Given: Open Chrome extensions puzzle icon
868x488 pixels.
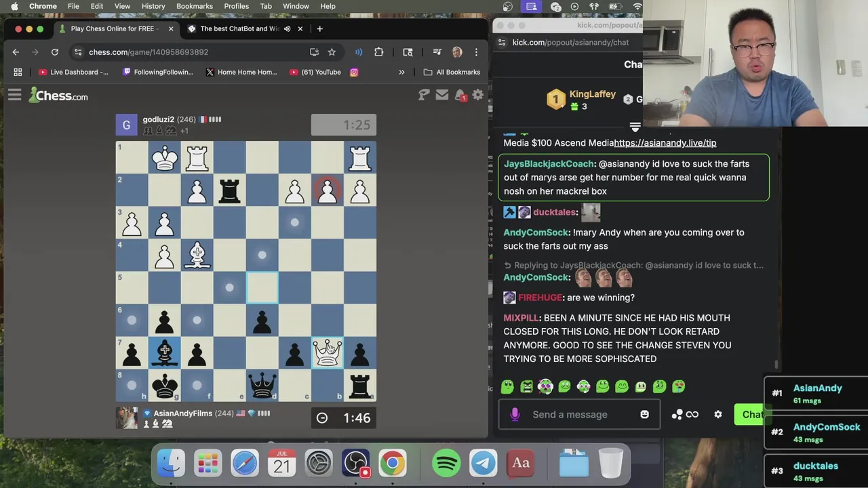Looking at the screenshot, I should 378,52.
